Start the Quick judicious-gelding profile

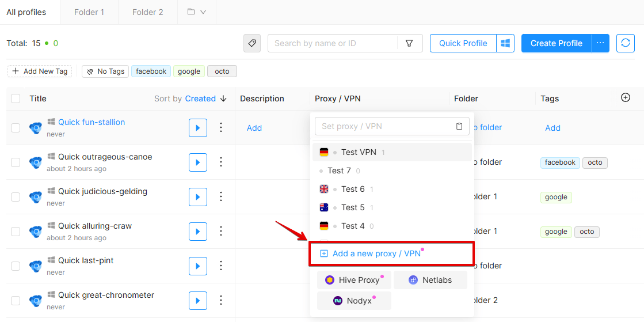click(x=198, y=197)
